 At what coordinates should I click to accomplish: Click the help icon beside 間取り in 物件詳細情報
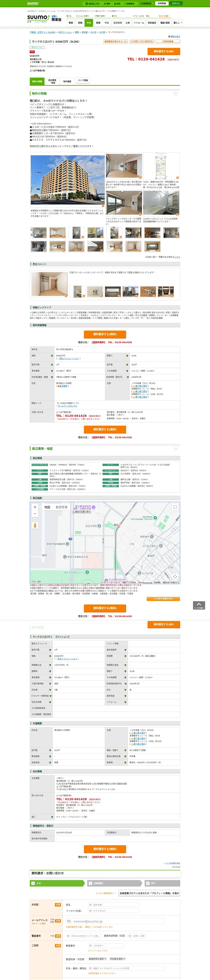click(x=127, y=356)
